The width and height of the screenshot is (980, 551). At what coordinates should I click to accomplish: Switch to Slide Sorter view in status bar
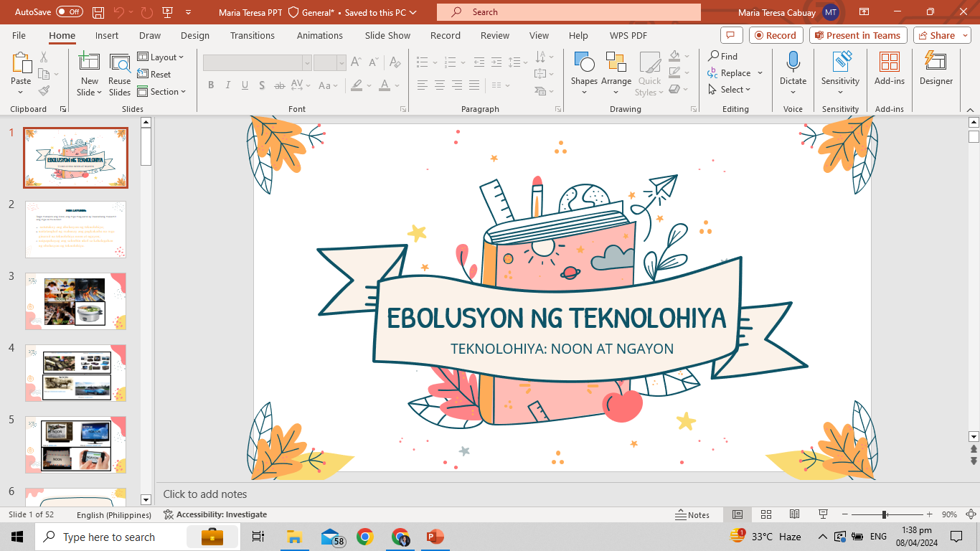click(766, 514)
